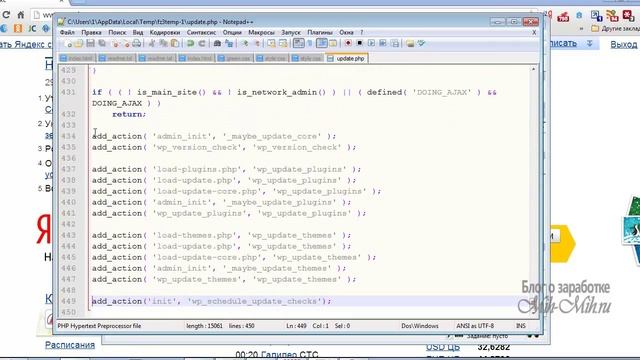Viewport: 640px width, 360px height.
Task: Enable synchronized horizontal scrolling
Action: 282,43
